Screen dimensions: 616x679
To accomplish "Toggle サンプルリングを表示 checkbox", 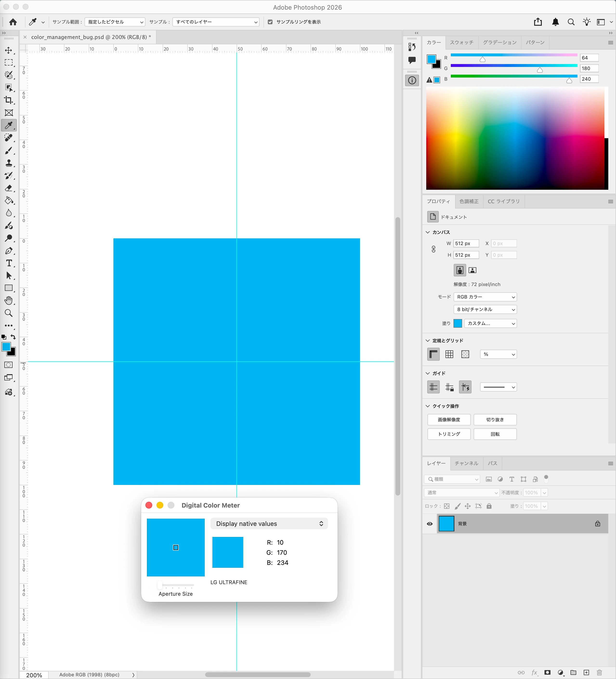I will click(270, 22).
